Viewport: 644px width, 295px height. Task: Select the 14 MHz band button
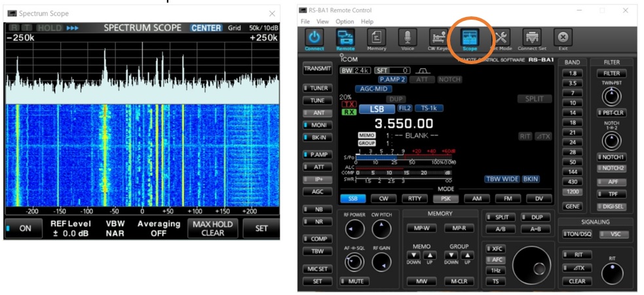573,112
